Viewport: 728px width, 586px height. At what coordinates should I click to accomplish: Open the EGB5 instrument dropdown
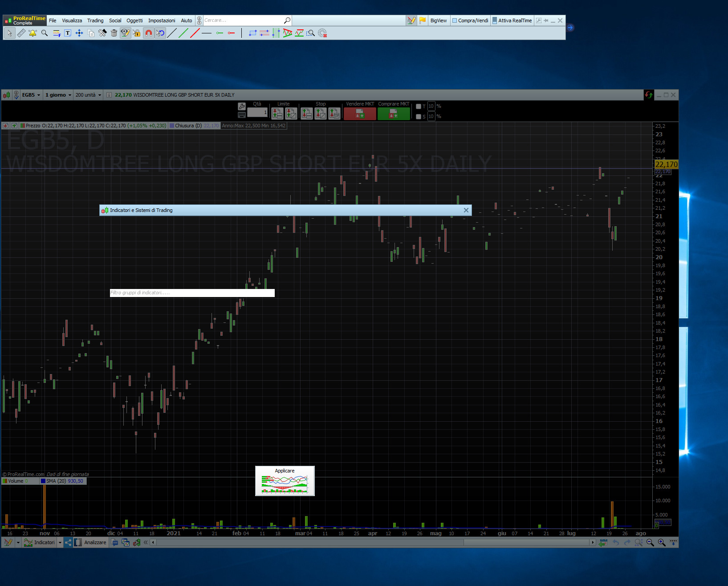click(x=31, y=95)
